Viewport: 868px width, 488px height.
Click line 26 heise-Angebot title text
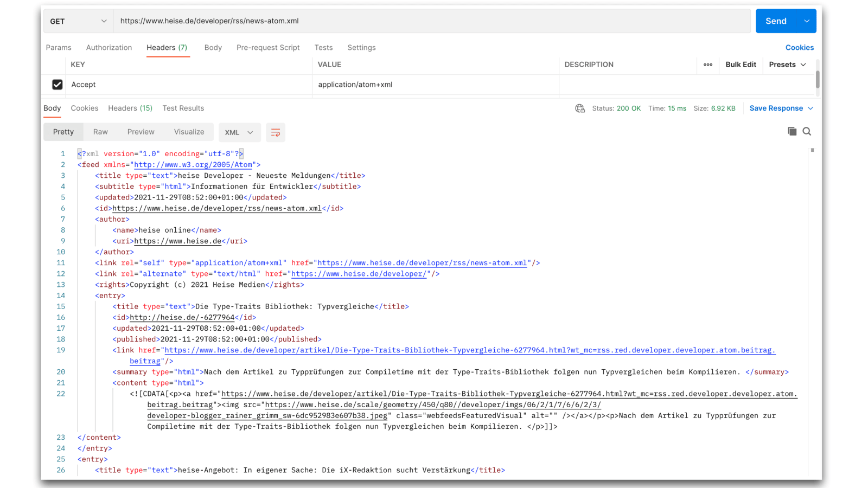(x=324, y=470)
